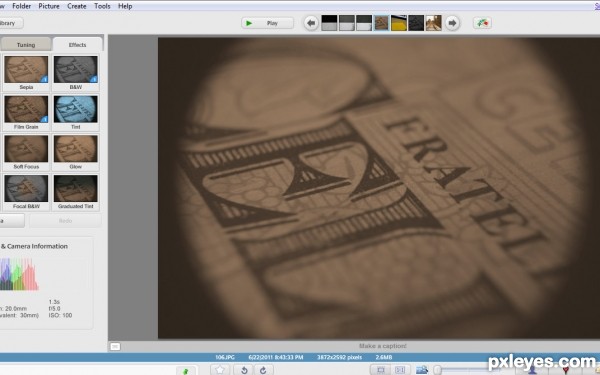Click the Redo button
Screen dimensions: 600x375
(x=65, y=221)
